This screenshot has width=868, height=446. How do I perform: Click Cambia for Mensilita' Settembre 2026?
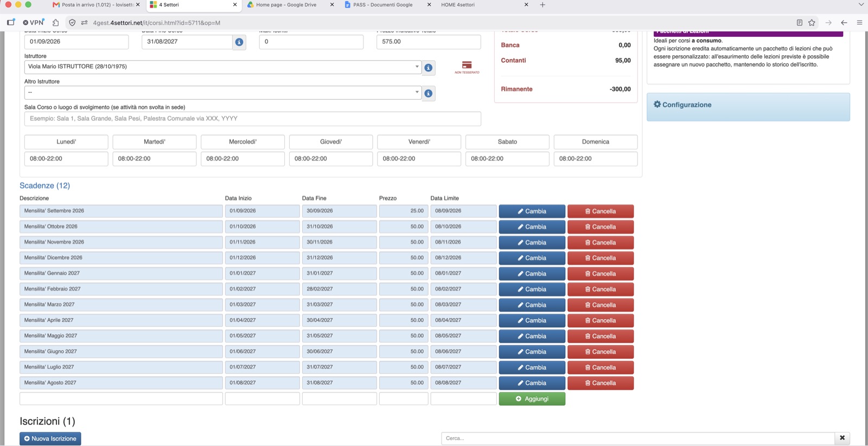[532, 211]
